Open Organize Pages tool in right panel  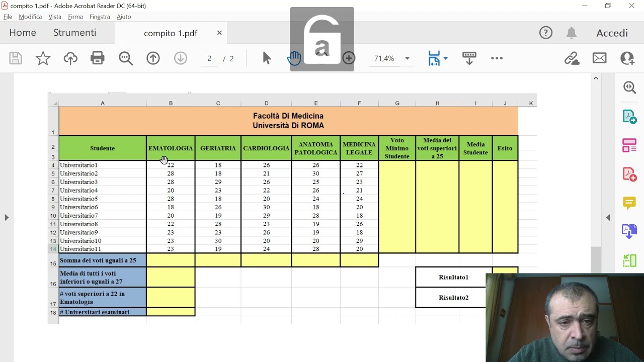(x=629, y=145)
